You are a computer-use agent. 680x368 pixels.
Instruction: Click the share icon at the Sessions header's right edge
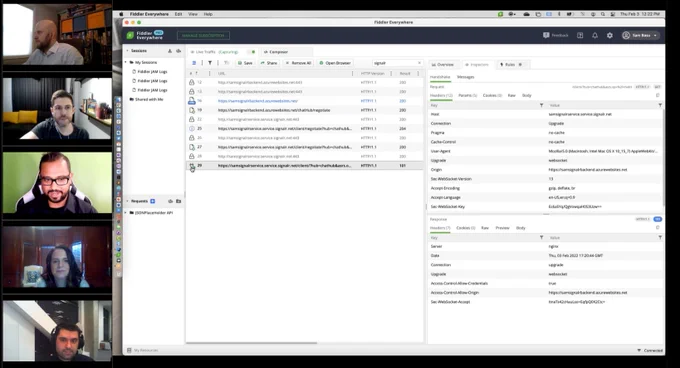pyautogui.click(x=178, y=51)
